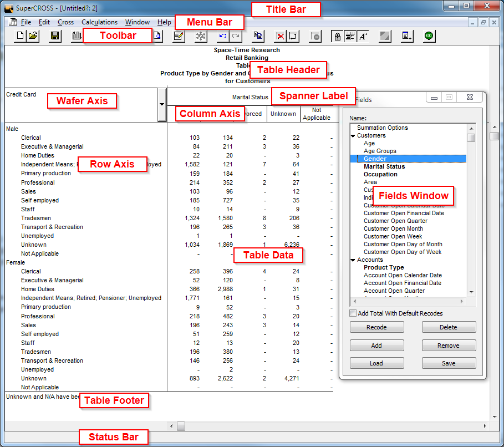Click the padlock icon in toolbar
This screenshot has height=447, width=504.
337,36
